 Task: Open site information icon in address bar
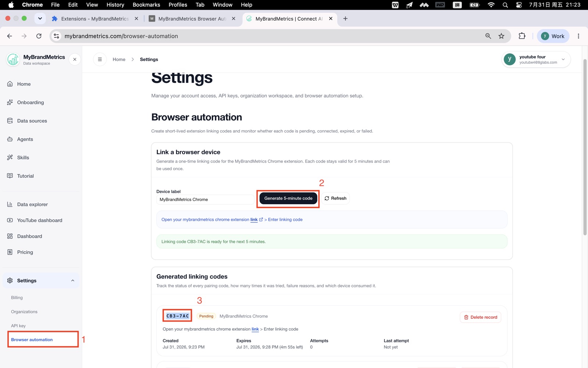[56, 36]
